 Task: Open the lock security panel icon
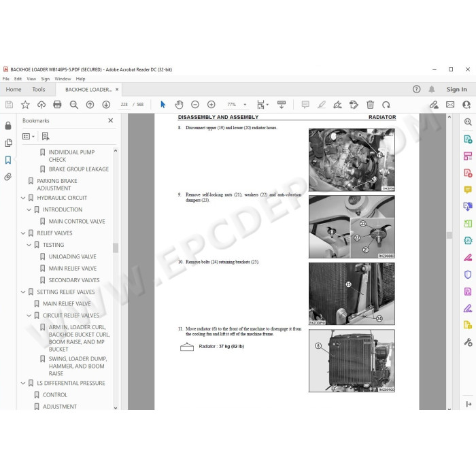tap(8, 126)
